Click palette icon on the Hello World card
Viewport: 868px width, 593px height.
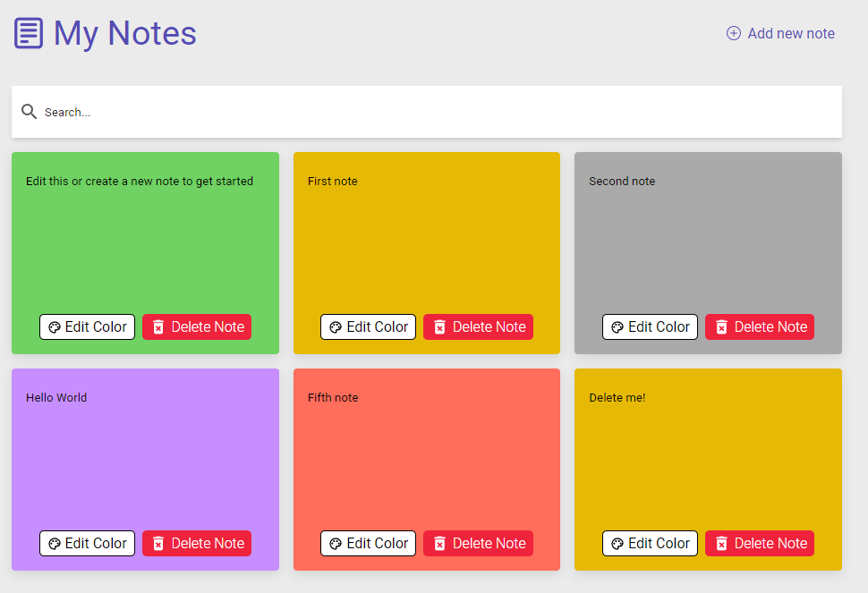[x=55, y=544]
